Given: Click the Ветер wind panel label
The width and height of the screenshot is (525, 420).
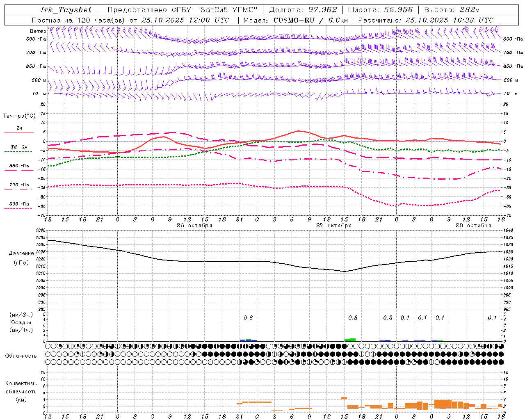Looking at the screenshot, I should pos(38,31).
